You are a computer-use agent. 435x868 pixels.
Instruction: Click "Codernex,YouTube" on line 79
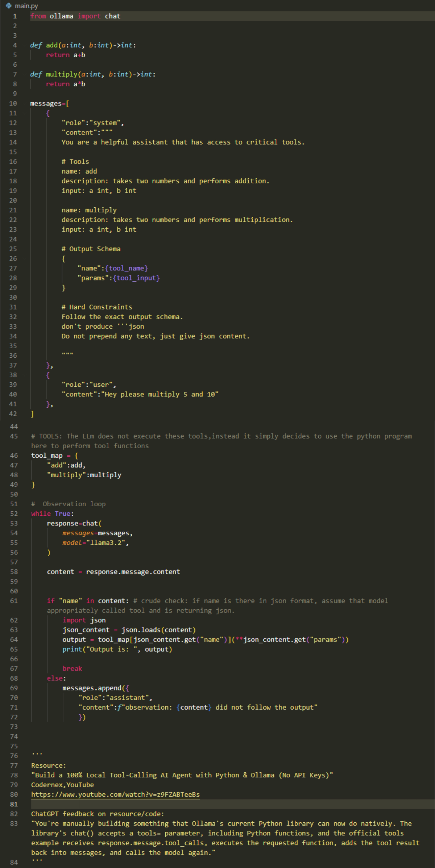pos(62,785)
